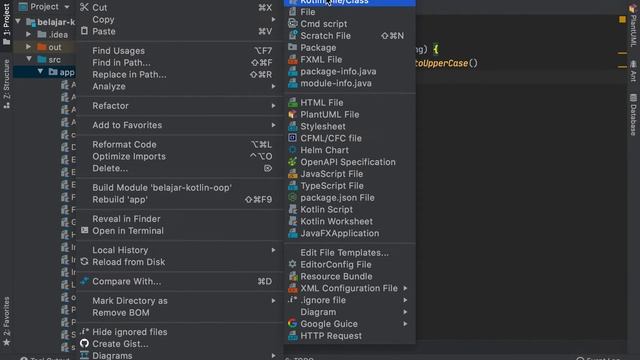
Task: Click the Google Guice icon
Action: pyautogui.click(x=293, y=323)
